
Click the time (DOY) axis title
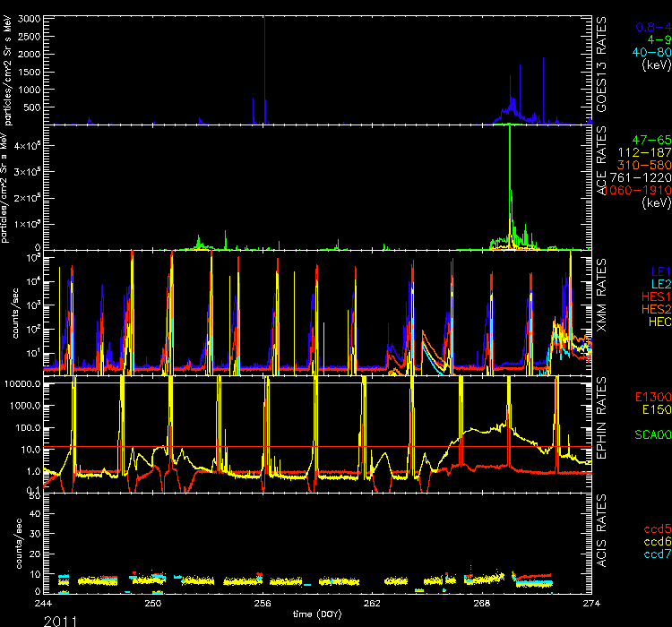[x=317, y=614]
